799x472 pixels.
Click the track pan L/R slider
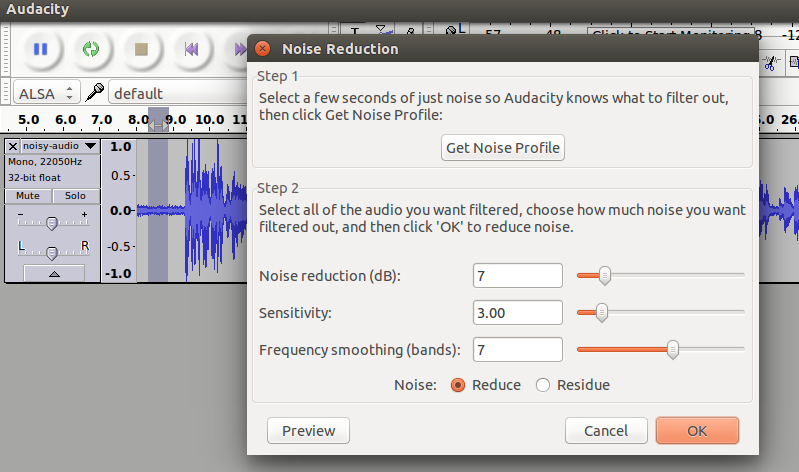click(52, 252)
